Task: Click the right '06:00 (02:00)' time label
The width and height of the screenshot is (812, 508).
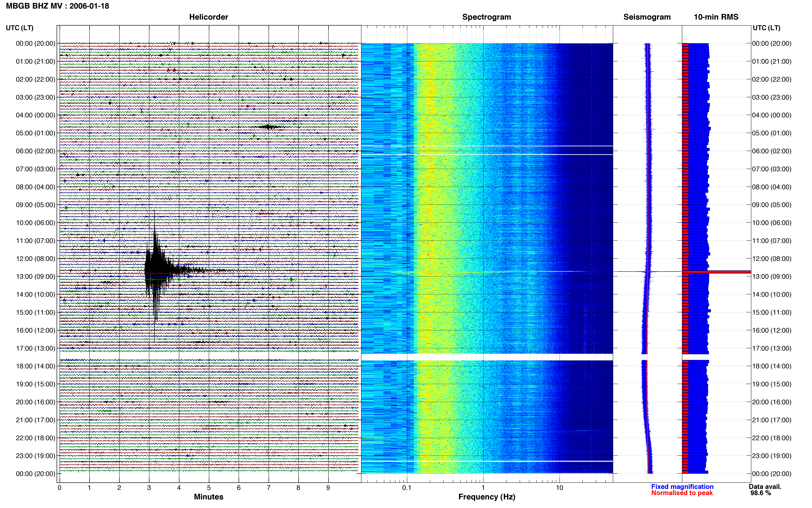Action: (772, 151)
